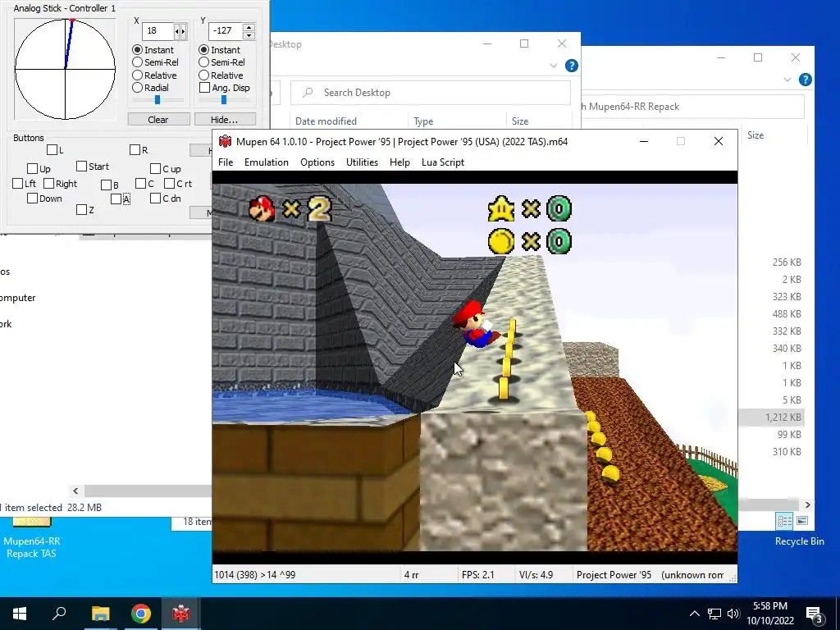Click the X value input field

coord(158,31)
